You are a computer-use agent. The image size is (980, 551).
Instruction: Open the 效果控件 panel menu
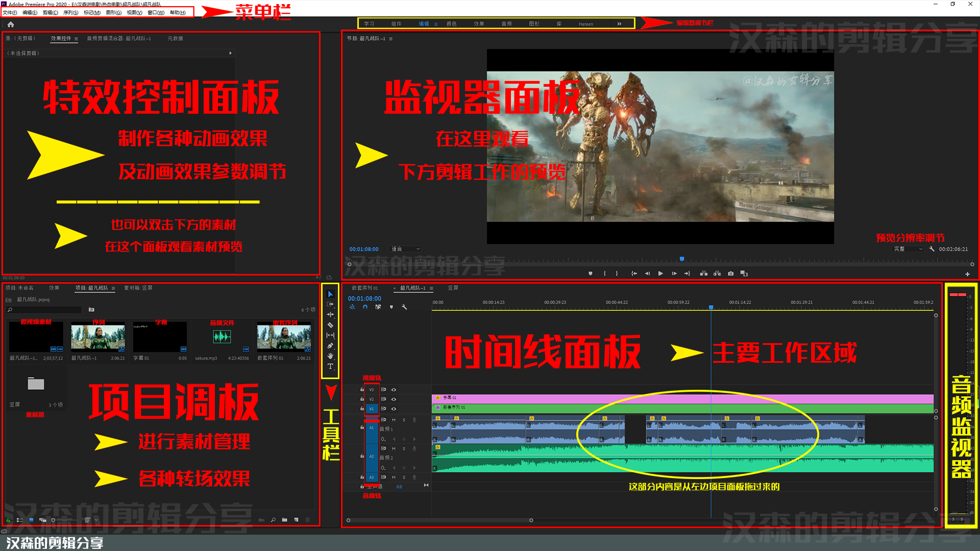pyautogui.click(x=76, y=39)
